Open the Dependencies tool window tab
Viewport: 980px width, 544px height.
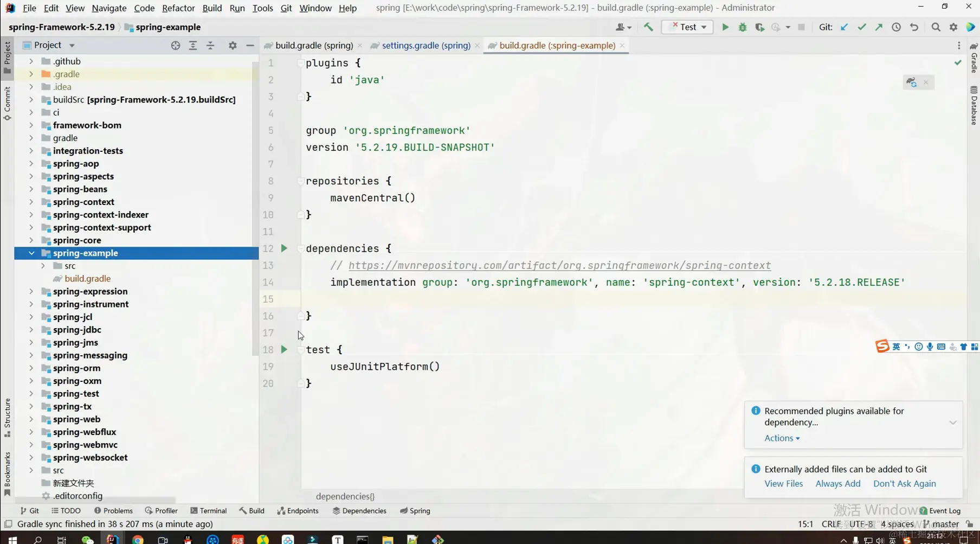tap(359, 511)
